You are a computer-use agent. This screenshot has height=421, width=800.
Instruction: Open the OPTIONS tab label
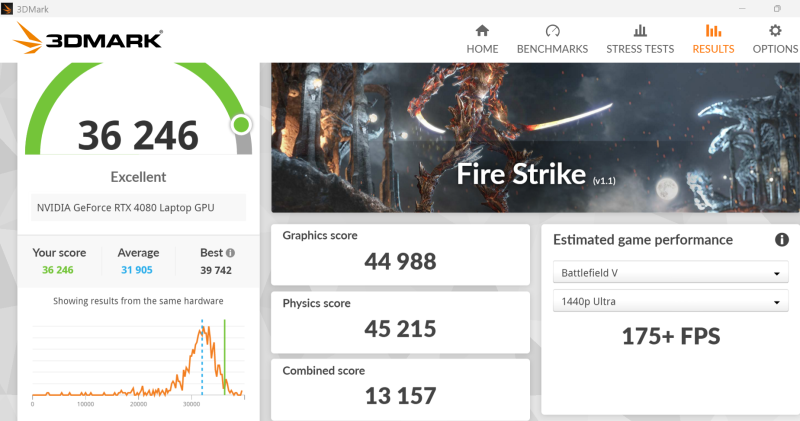775,49
